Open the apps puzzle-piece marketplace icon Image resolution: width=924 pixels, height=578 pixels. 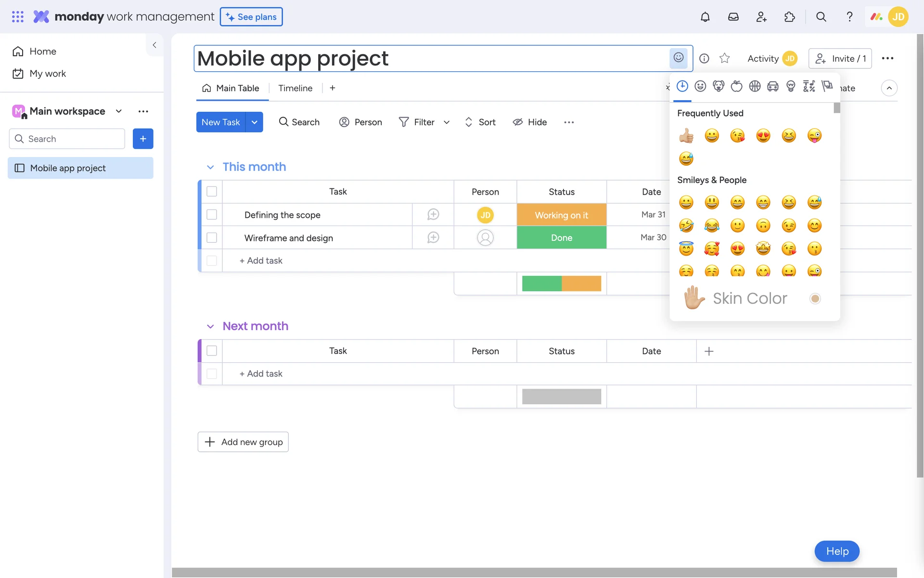tap(789, 17)
